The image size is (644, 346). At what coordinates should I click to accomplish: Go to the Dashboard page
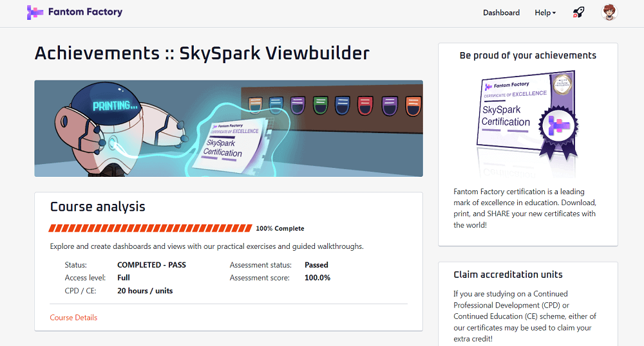[x=501, y=13]
